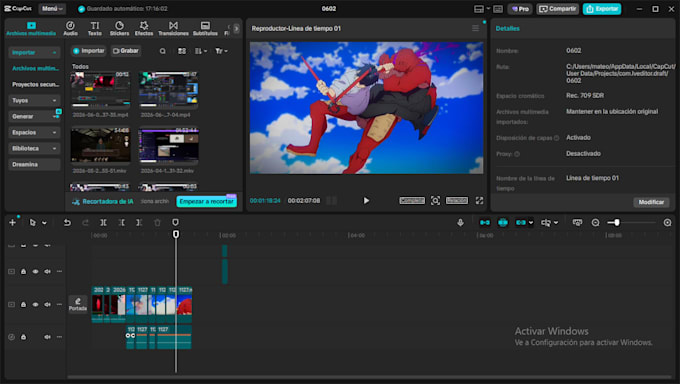
Task: Click the Importar button beside Grabar
Action: coord(89,51)
